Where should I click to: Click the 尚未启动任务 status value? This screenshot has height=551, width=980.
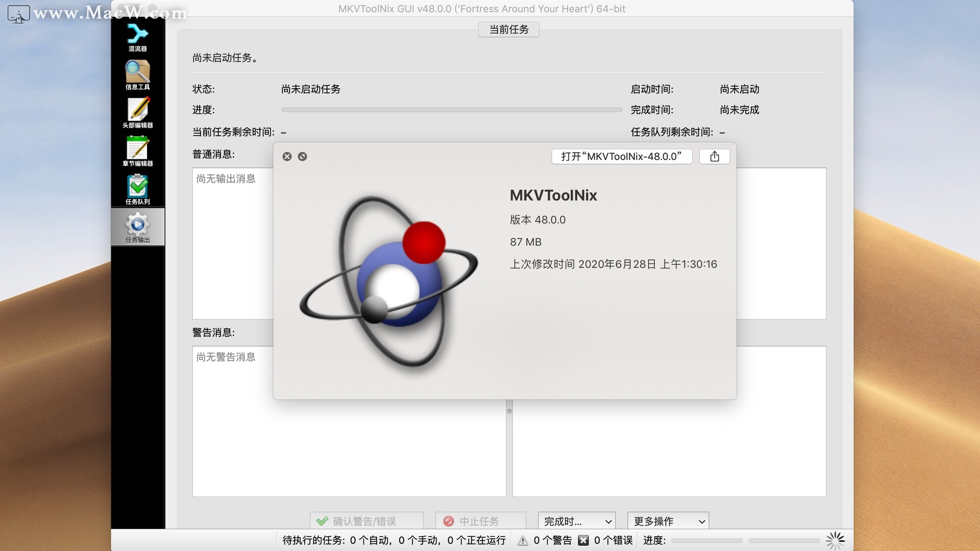(x=311, y=89)
